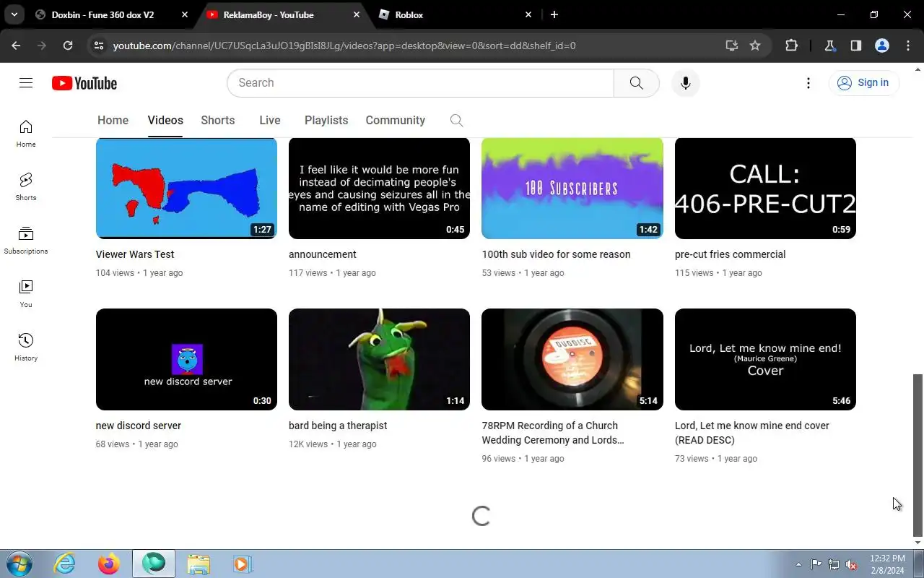Open You section in the sidebar
Image resolution: width=924 pixels, height=578 pixels.
26,294
